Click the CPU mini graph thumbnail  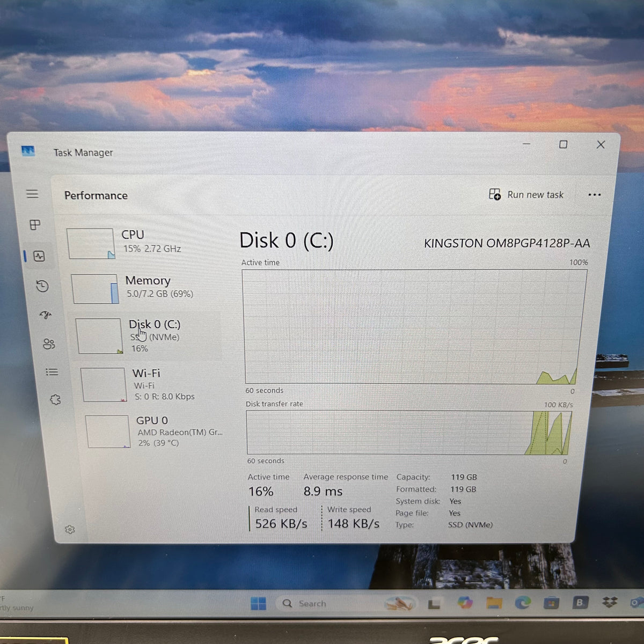point(91,244)
